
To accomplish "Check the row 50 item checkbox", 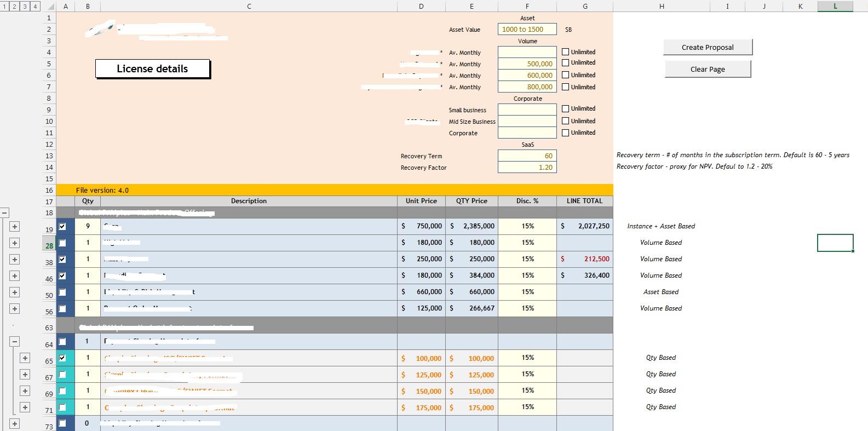I will pyautogui.click(x=62, y=292).
